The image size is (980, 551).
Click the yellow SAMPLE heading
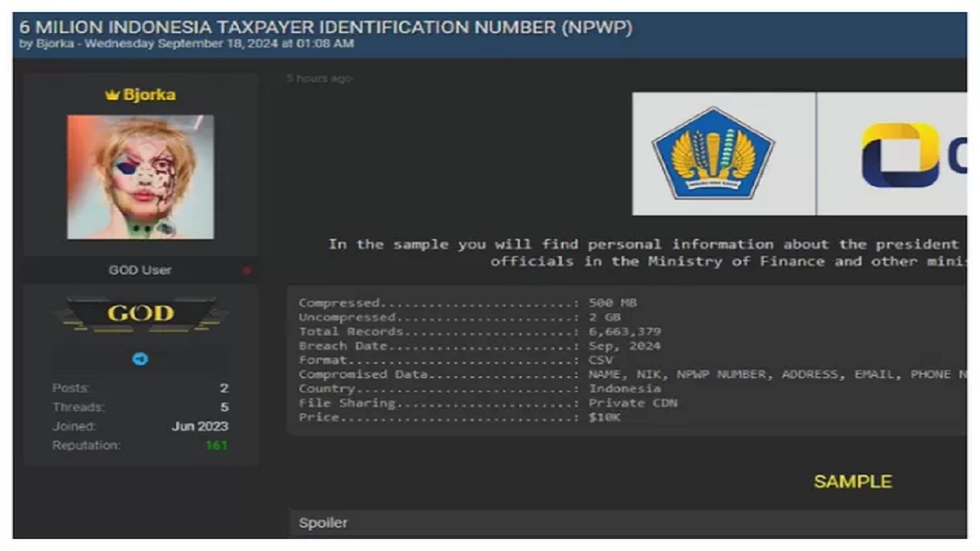click(852, 481)
